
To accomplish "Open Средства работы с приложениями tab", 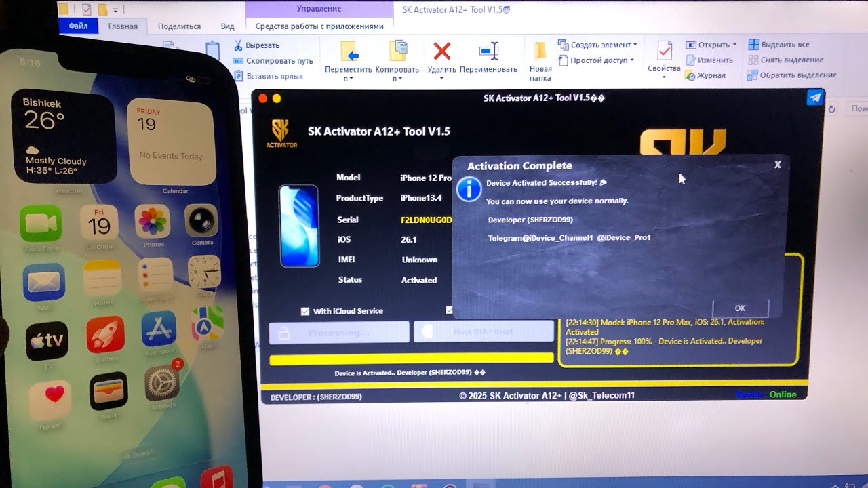I will tap(319, 26).
